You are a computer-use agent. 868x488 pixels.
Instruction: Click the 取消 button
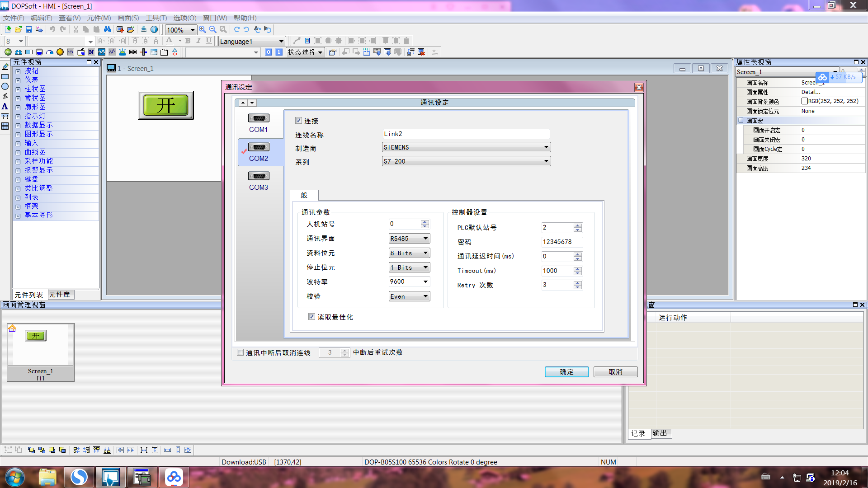tap(615, 372)
